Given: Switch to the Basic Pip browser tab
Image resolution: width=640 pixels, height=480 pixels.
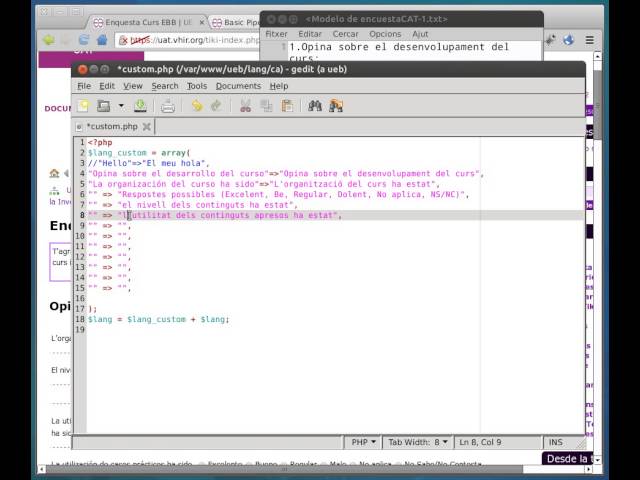Looking at the screenshot, I should [236, 22].
